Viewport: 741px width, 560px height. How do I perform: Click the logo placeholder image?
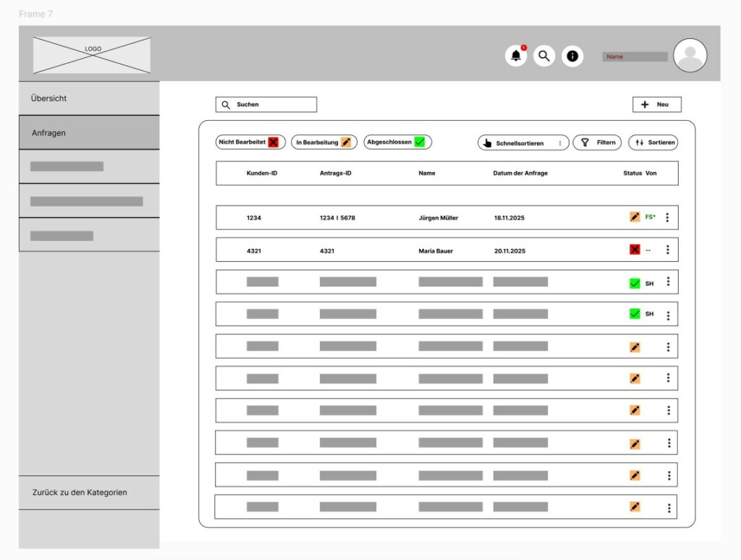(92, 56)
